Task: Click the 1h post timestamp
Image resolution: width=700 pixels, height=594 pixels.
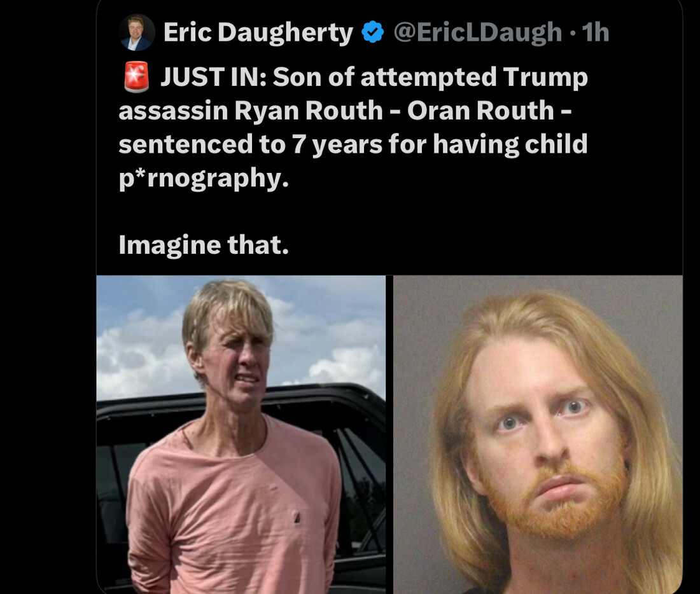Action: (x=596, y=32)
